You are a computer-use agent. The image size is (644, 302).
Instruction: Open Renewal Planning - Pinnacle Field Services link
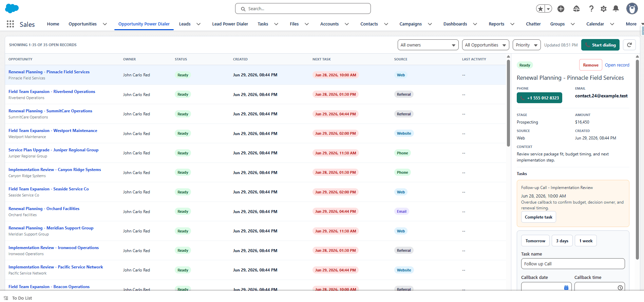[49, 72]
